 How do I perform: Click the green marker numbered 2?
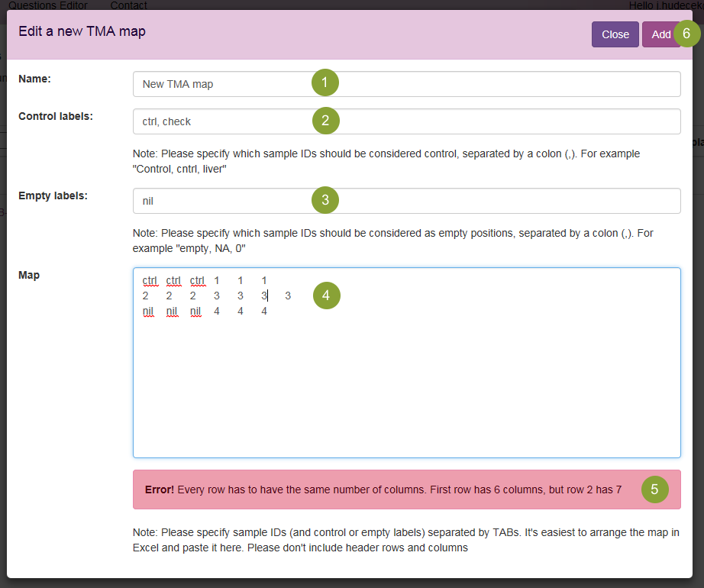click(325, 121)
